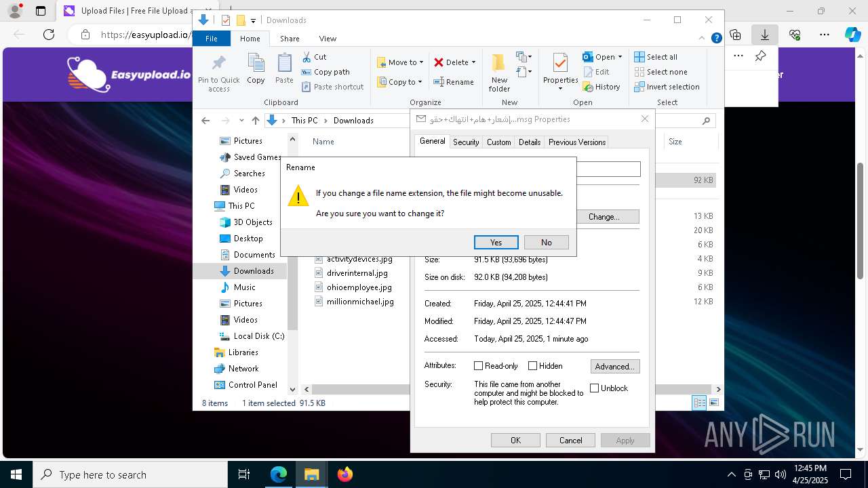Switch to details view button
This screenshot has width=868, height=488.
point(699,403)
